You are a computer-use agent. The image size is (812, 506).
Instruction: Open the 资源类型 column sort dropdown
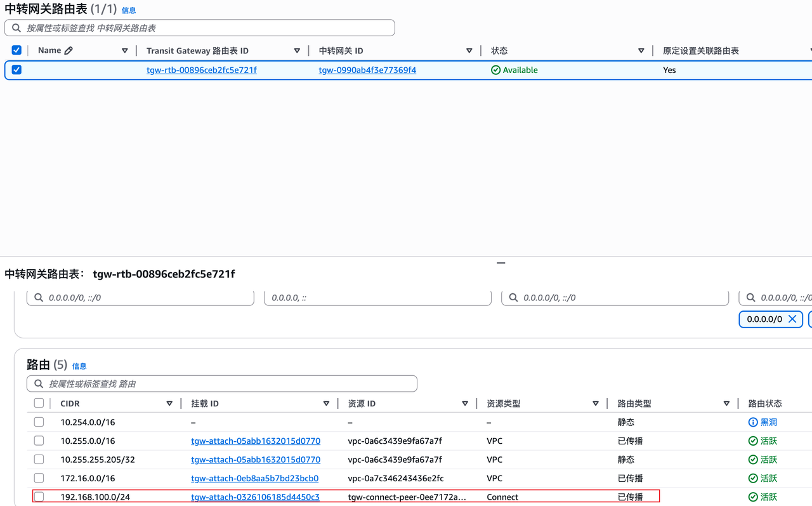click(595, 404)
